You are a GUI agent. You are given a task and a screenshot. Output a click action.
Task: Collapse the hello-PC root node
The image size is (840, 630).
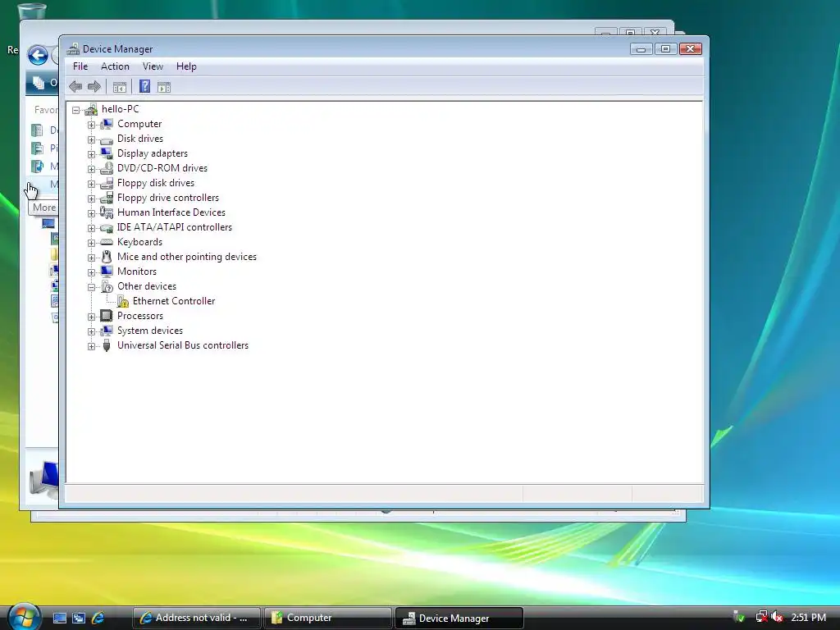tap(76, 110)
